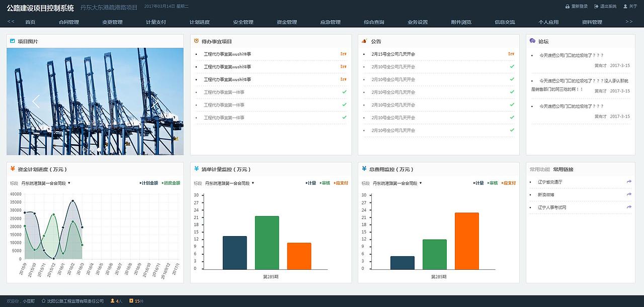Viewport: 644px width, 307px height.
Task: Click the 公告 panel megaphone icon
Action: click(364, 41)
